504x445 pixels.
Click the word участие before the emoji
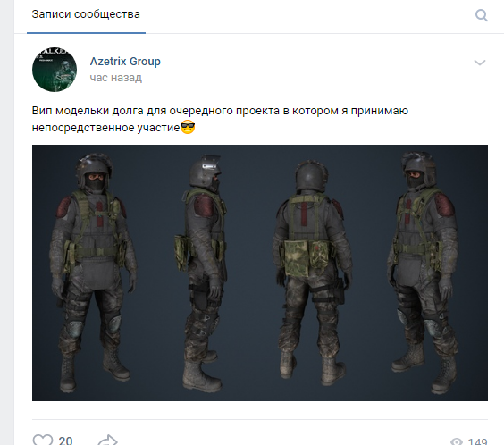pyautogui.click(x=158, y=128)
